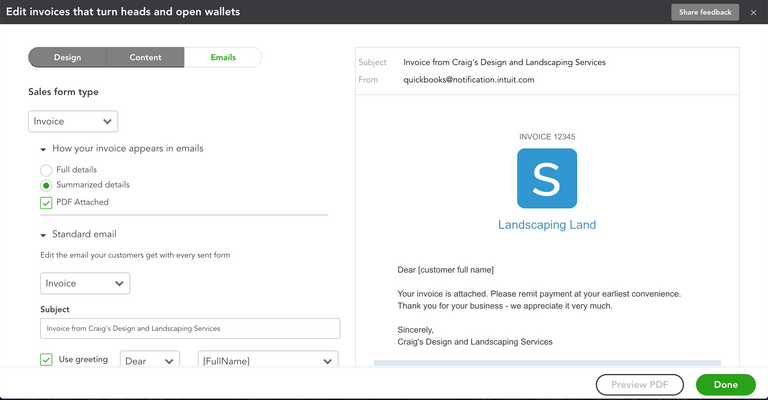This screenshot has width=768, height=400.
Task: Collapse the How your invoice appears section
Action: pos(43,149)
